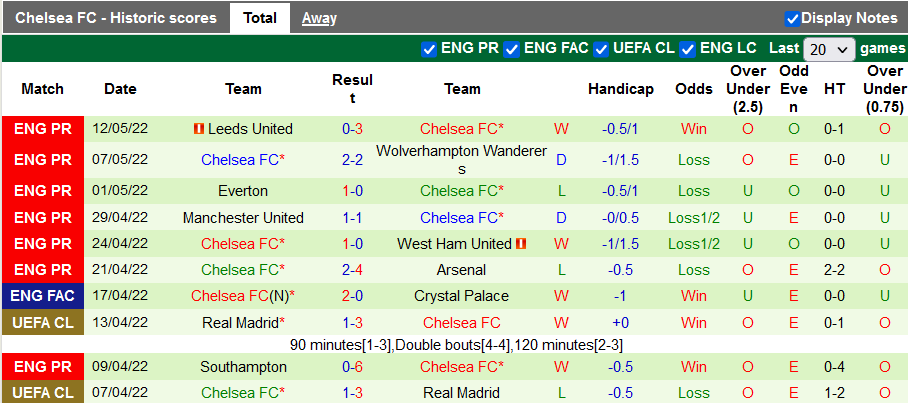Toggle the Display Notes checkbox
The image size is (908, 403).
[792, 18]
